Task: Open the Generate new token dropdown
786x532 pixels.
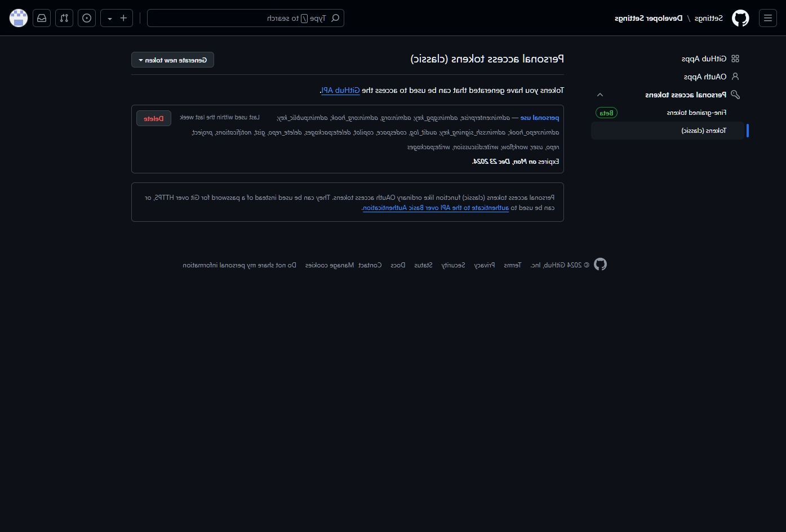Action: [x=172, y=60]
